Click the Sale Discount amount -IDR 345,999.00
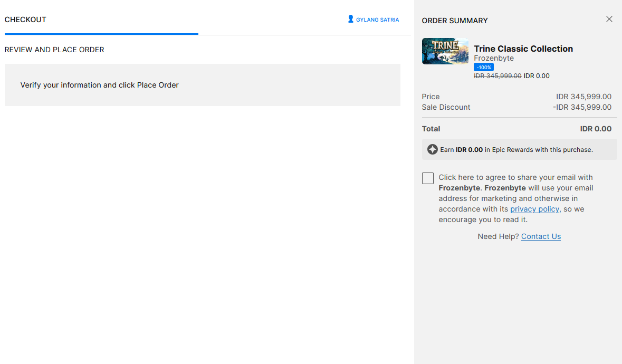Image resolution: width=622 pixels, height=364 pixels. (582, 107)
